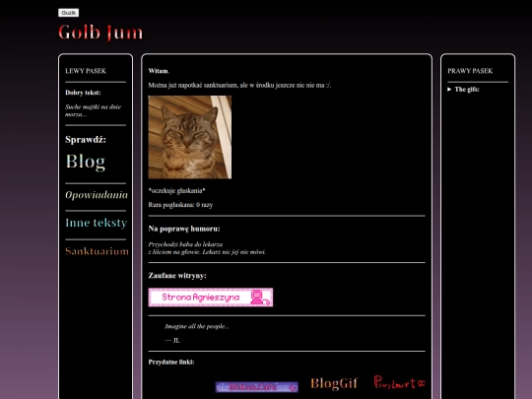Click the 'Dobry tekst:' label

pos(83,93)
